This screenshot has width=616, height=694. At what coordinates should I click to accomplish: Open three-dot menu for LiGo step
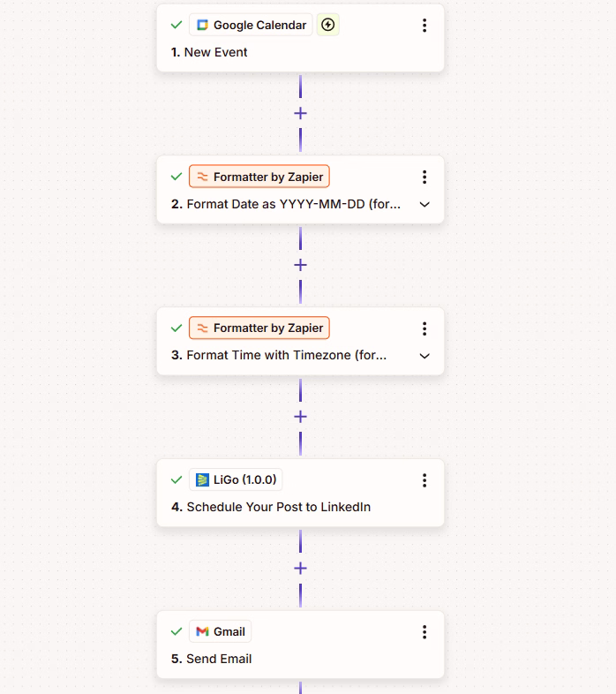424,480
